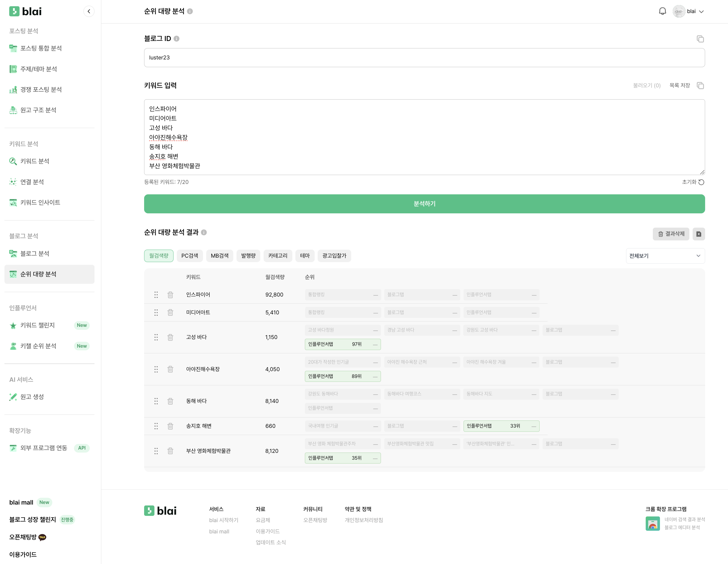Open 키워드 분석 in the sidebar

35,161
